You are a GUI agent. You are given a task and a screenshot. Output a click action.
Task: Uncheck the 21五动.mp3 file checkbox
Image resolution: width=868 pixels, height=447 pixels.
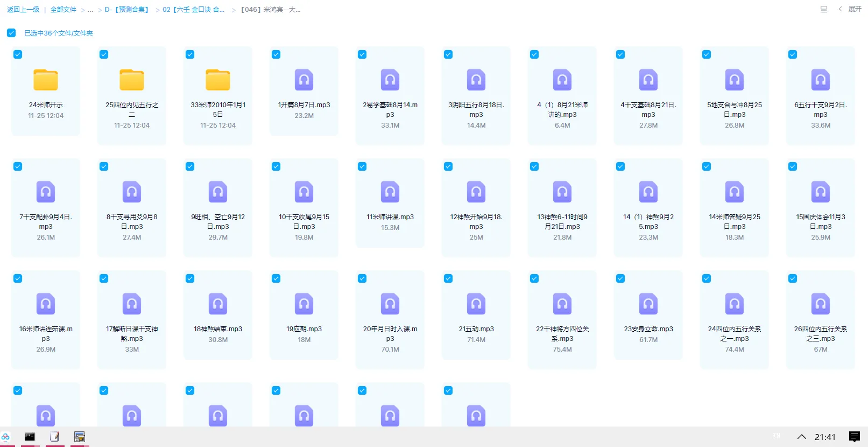click(x=448, y=278)
